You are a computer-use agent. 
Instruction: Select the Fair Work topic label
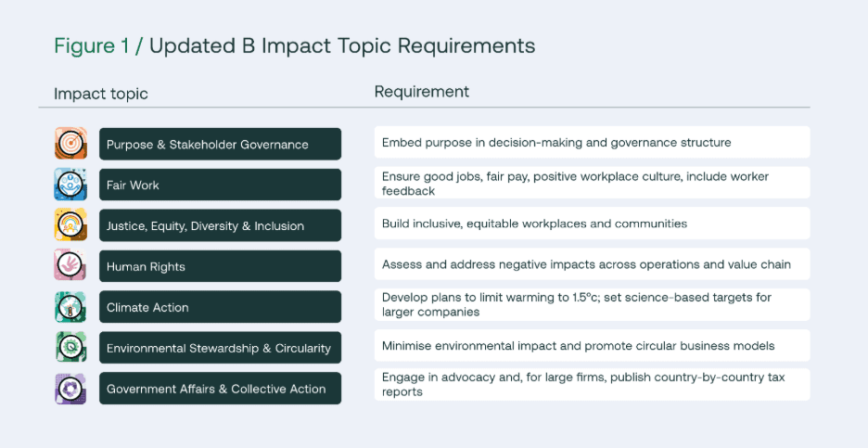tap(220, 185)
